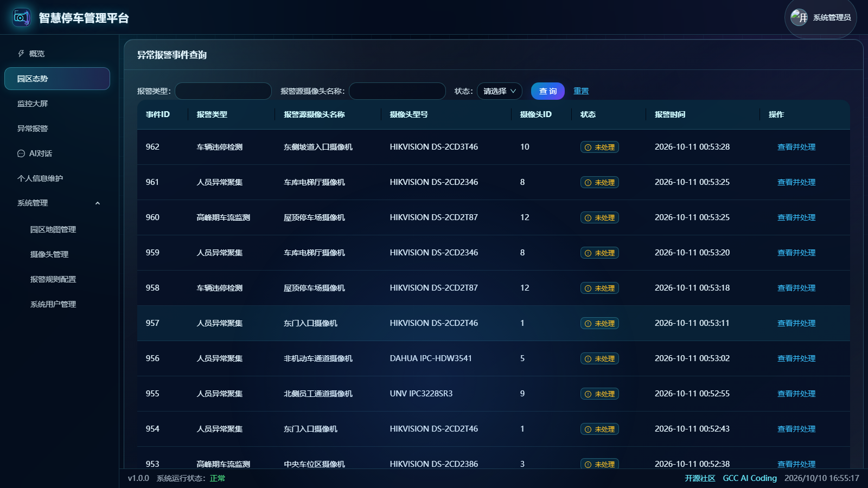
Task: Collapse the 系统管理 menu group
Action: (57, 203)
